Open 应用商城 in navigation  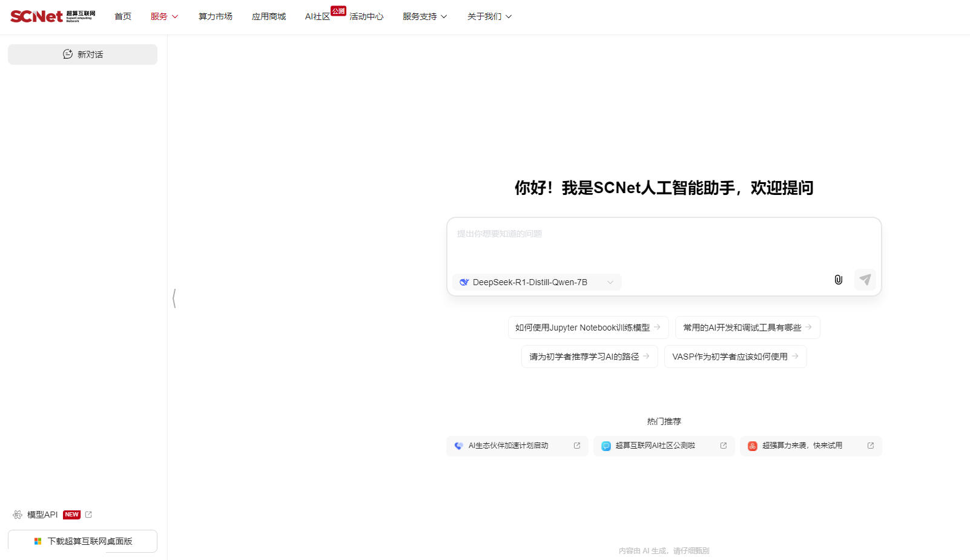pyautogui.click(x=269, y=16)
